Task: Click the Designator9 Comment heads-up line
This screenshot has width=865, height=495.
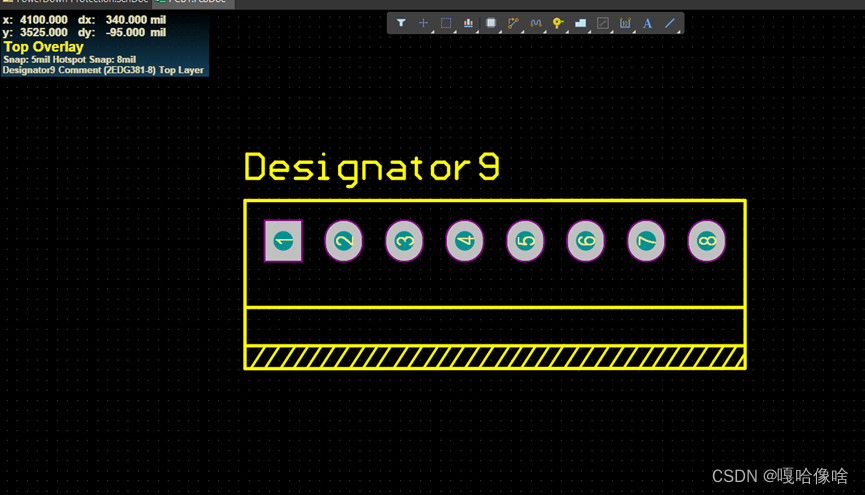Action: coord(103,70)
